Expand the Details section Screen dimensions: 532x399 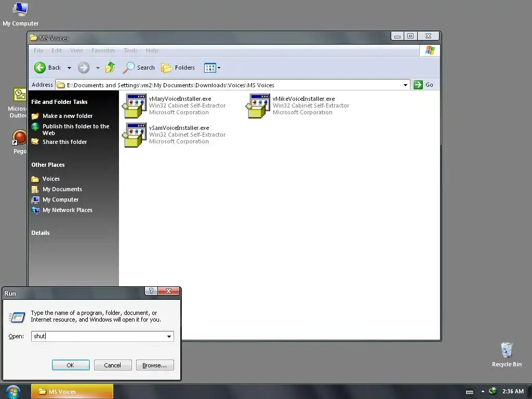[x=41, y=233]
